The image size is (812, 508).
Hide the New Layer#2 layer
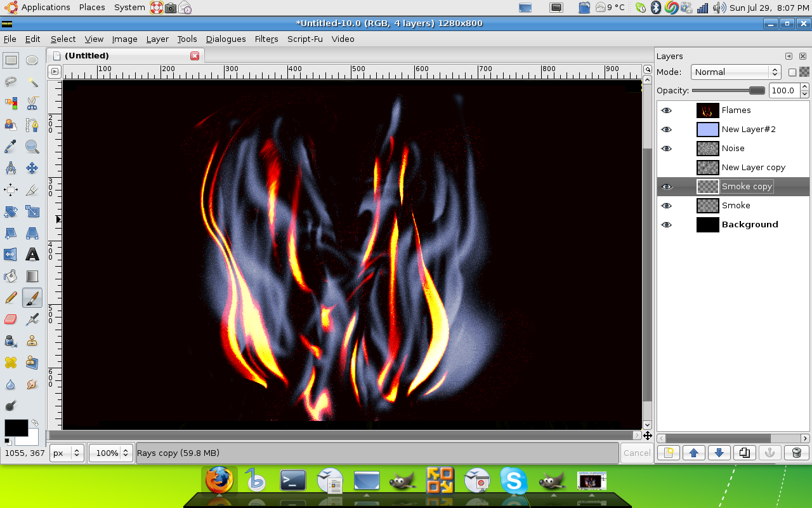click(666, 130)
